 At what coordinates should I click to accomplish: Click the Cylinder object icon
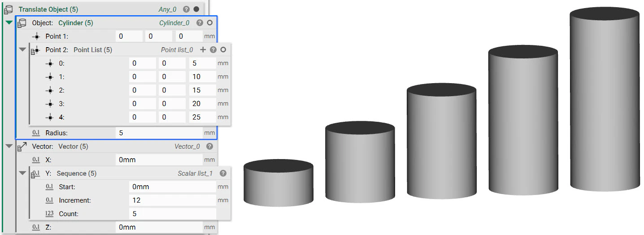point(22,22)
